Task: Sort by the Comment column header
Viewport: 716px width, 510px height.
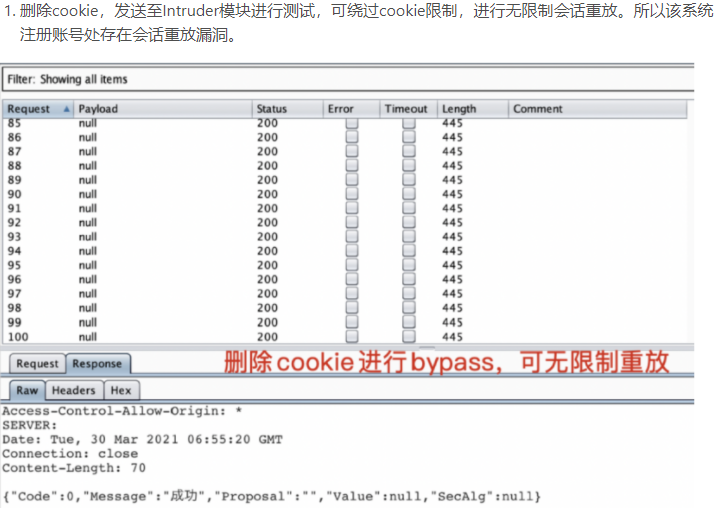Action: click(x=598, y=109)
